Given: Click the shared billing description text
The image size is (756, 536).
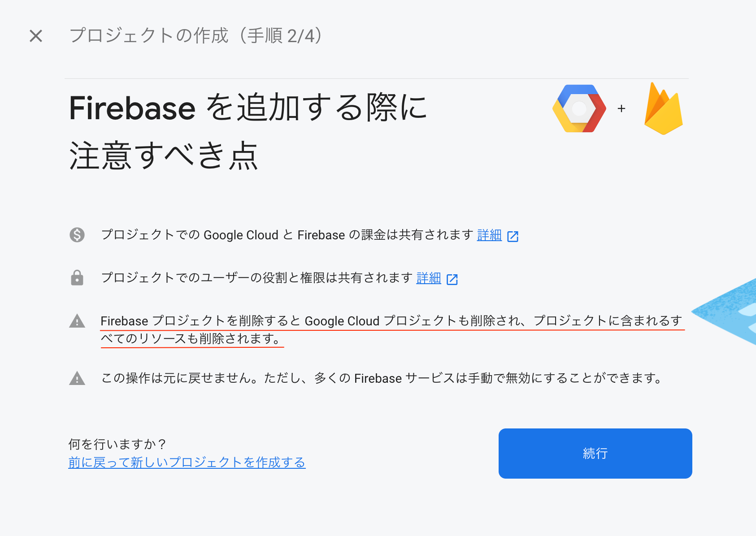Looking at the screenshot, I should click(x=287, y=235).
